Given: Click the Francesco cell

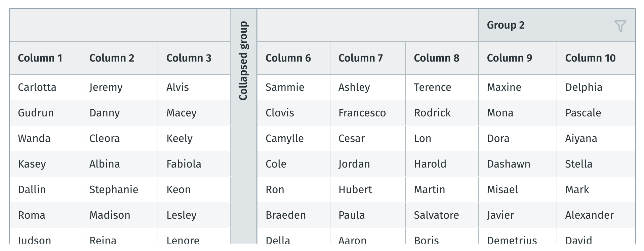Looking at the screenshot, I should point(368,113).
